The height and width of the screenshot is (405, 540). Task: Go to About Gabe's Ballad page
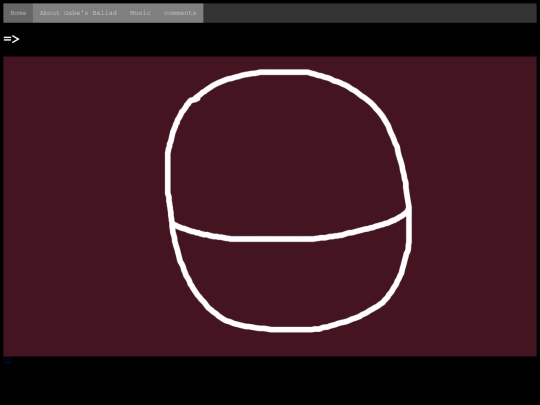tap(78, 13)
